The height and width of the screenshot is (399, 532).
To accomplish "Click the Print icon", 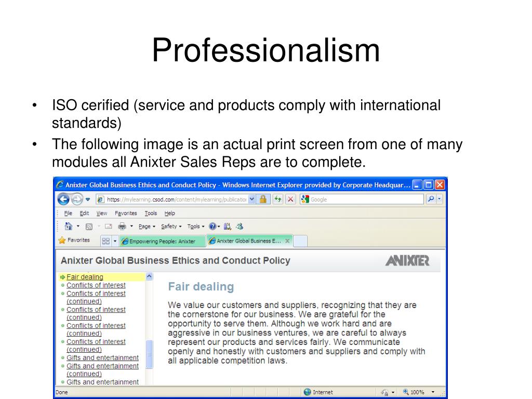I will [122, 227].
